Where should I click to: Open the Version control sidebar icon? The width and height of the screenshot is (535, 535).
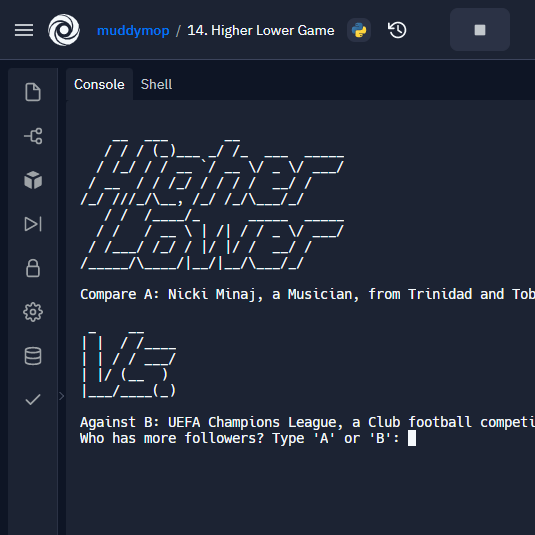[x=33, y=136]
